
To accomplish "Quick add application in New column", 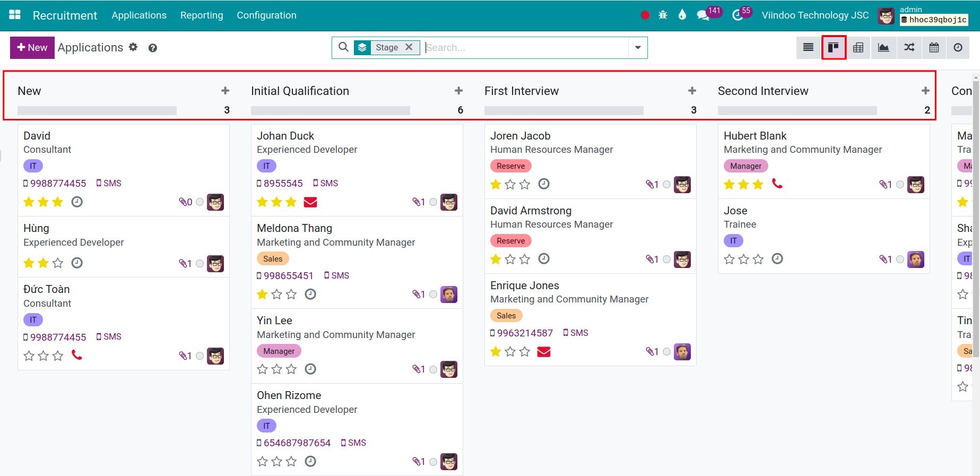I will (x=225, y=91).
